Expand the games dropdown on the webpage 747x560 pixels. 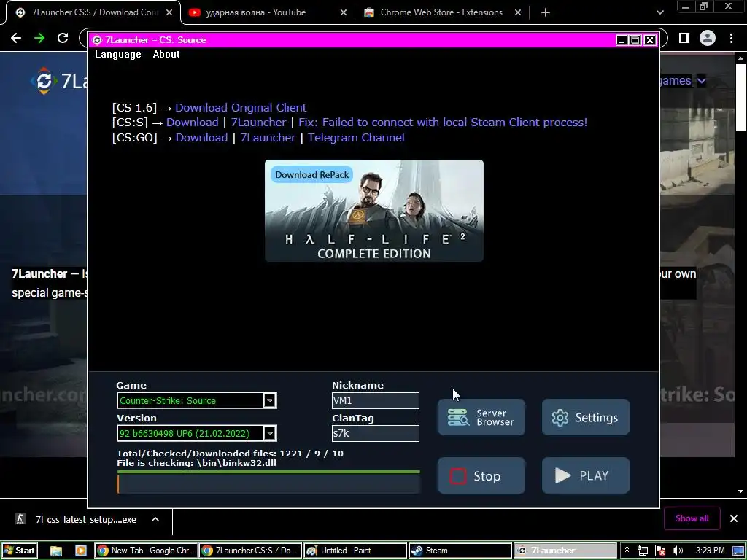701,81
